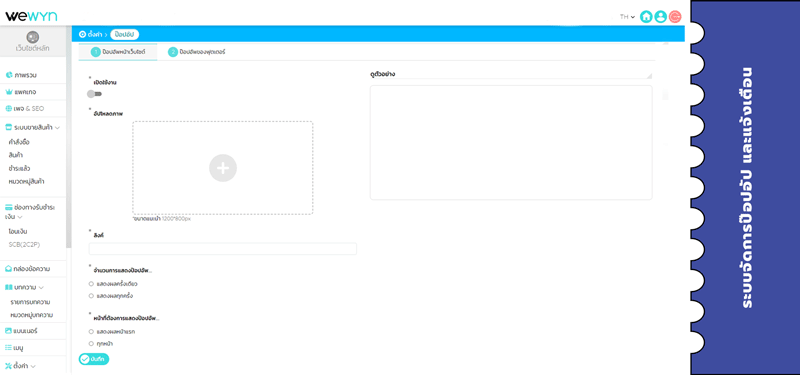Switch to ป๊อปอัพของฟุตเตอร์ tab
This screenshot has width=800, height=375.
[x=197, y=52]
